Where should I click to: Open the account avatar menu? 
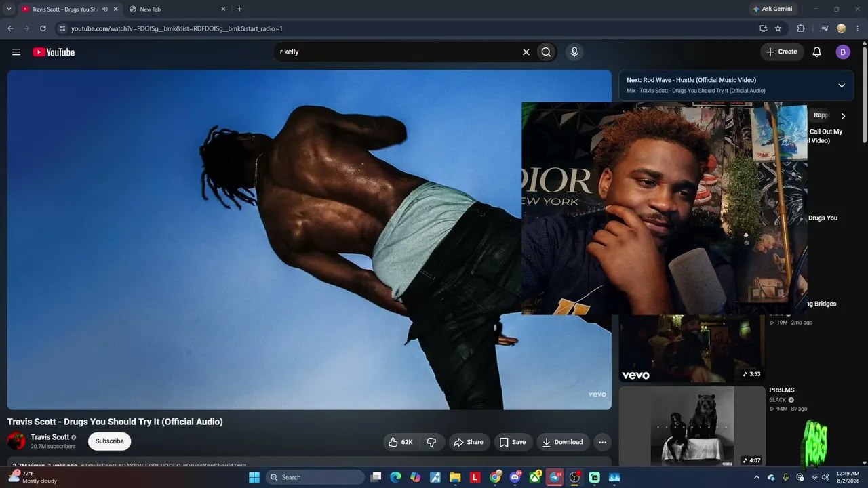point(843,52)
